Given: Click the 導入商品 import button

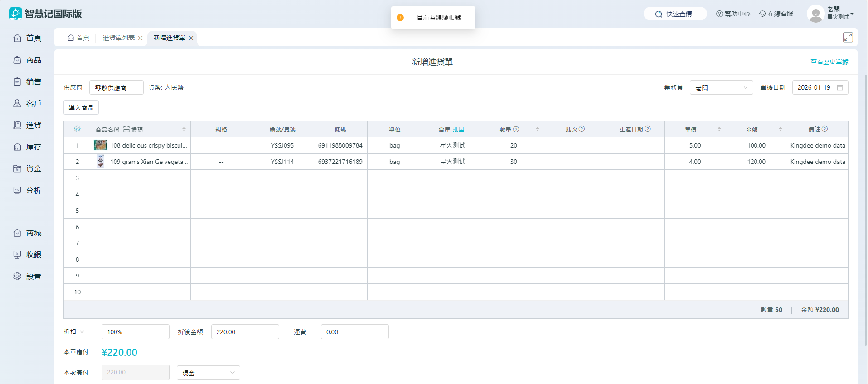Looking at the screenshot, I should pyautogui.click(x=81, y=107).
